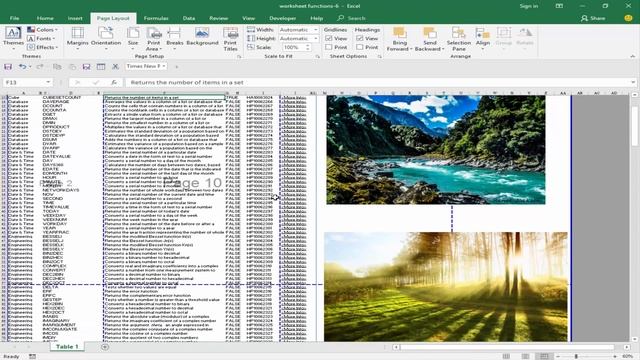Expand the formula bar
The image size is (640, 360).
pyautogui.click(x=633, y=82)
